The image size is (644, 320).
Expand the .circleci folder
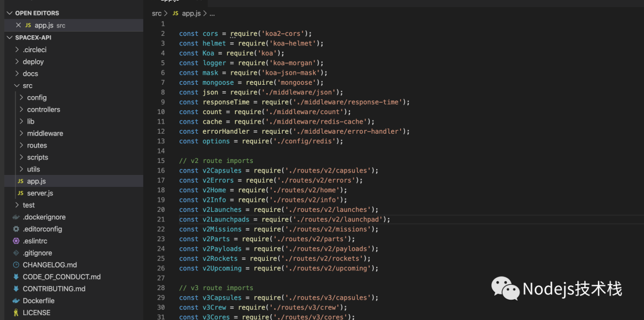coord(17,50)
